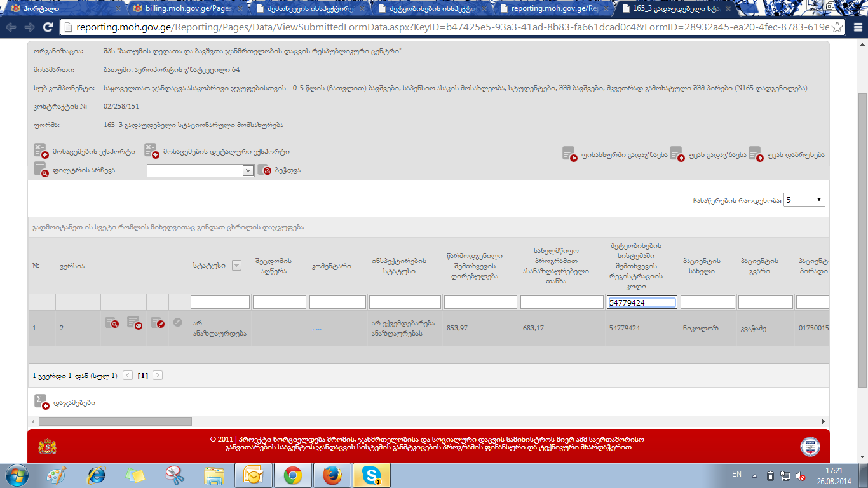The width and height of the screenshot is (868, 488).
Task: Open Skype from the Windows taskbar
Action: pos(372,475)
